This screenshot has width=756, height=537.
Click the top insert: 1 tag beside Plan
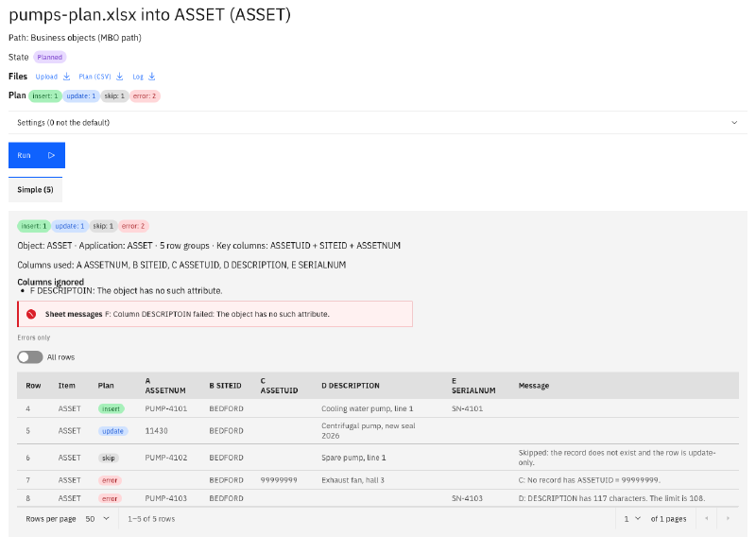[45, 96]
